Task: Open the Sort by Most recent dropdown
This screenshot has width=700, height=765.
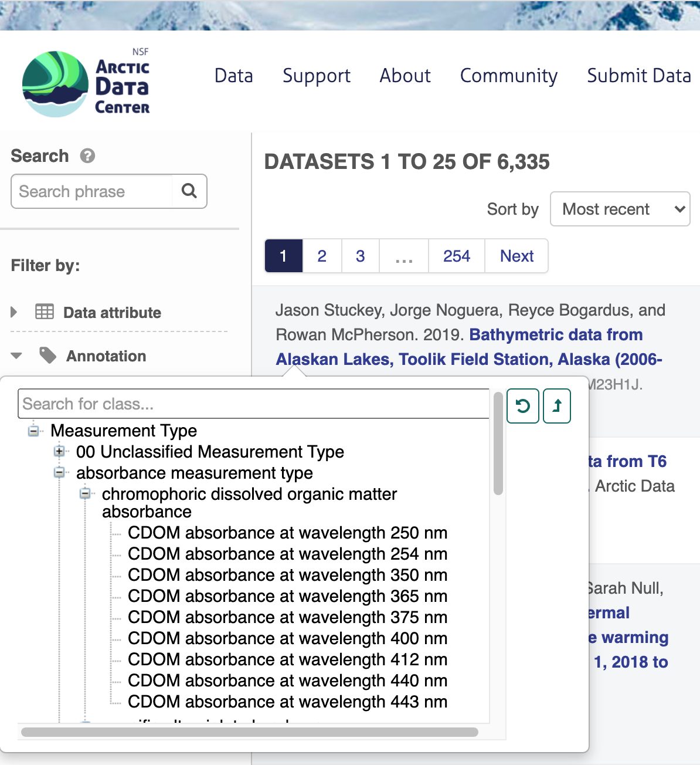Action: (x=620, y=209)
